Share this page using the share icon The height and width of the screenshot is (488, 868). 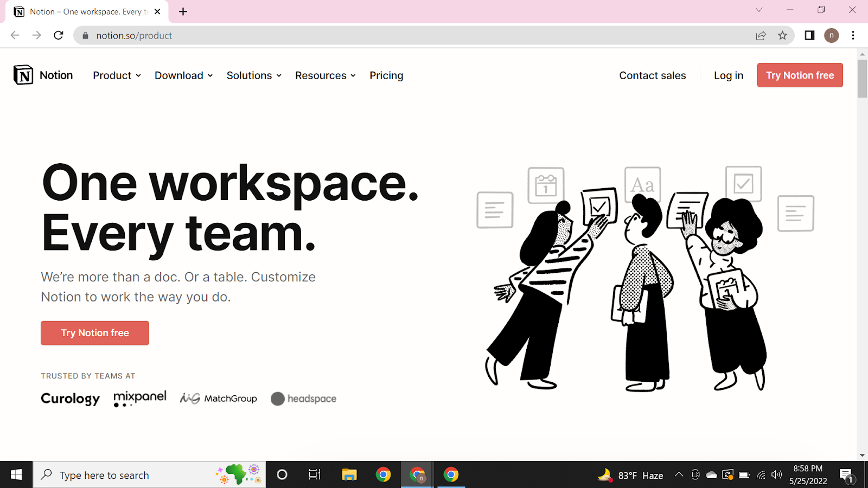(x=761, y=35)
